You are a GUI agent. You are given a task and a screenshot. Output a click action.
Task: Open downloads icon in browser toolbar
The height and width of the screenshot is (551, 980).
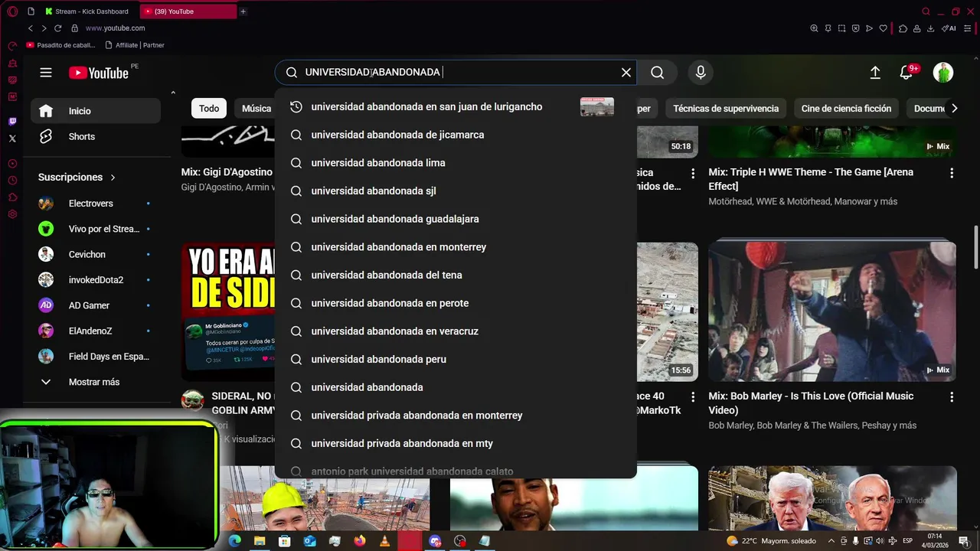pyautogui.click(x=930, y=28)
